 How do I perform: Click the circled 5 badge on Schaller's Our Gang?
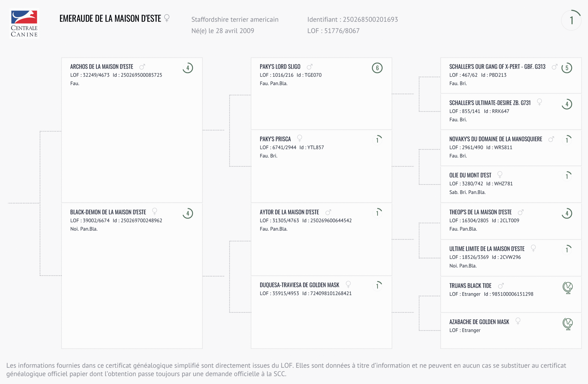pyautogui.click(x=567, y=68)
